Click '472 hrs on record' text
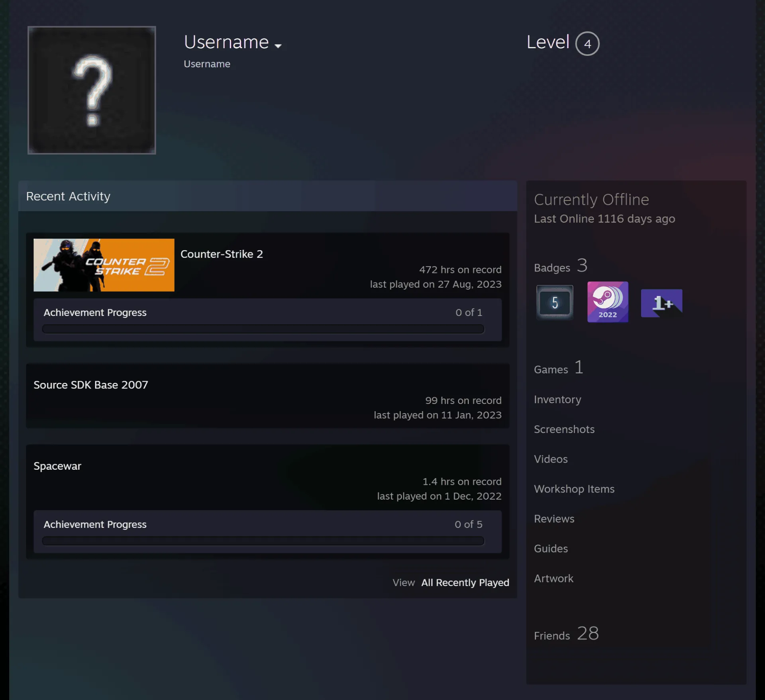The height and width of the screenshot is (700, 765). pos(460,270)
